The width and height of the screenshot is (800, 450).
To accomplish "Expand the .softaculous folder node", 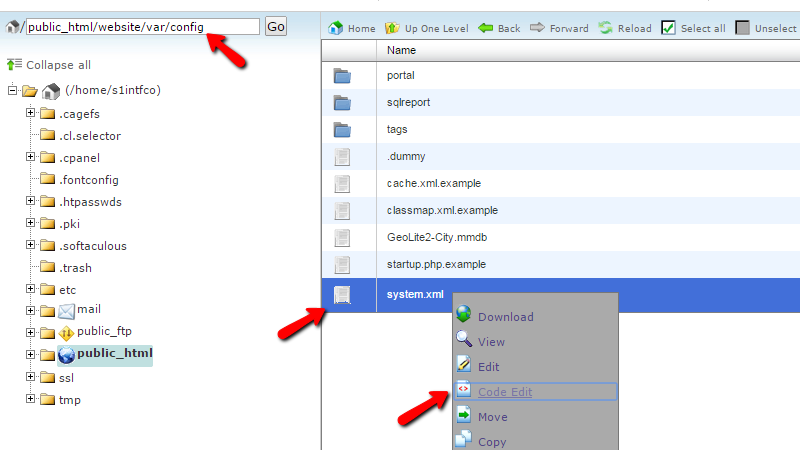I will tap(31, 244).
